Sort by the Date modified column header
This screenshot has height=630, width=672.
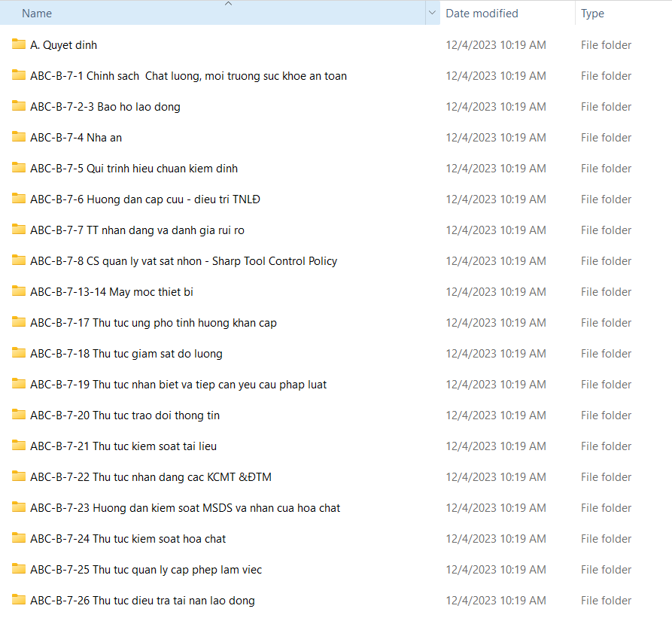point(482,14)
